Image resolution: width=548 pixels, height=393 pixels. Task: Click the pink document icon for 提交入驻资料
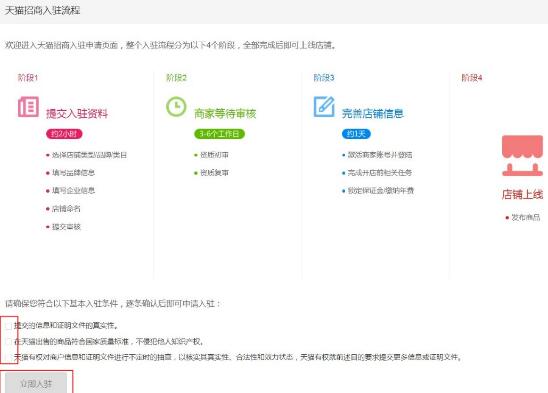(x=28, y=107)
